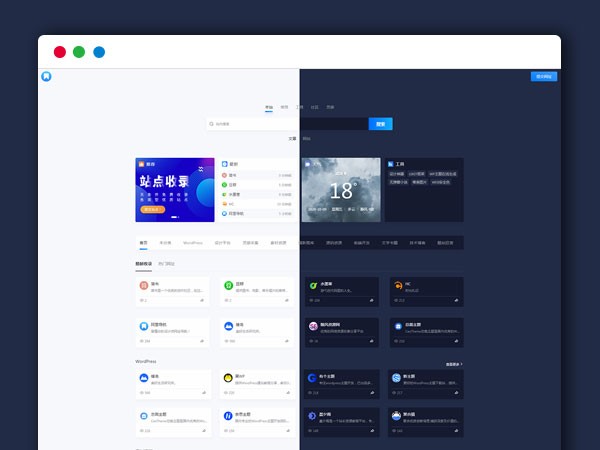Click the green leaf icon in the dark card
The width and height of the screenshot is (600, 450).
point(313,285)
